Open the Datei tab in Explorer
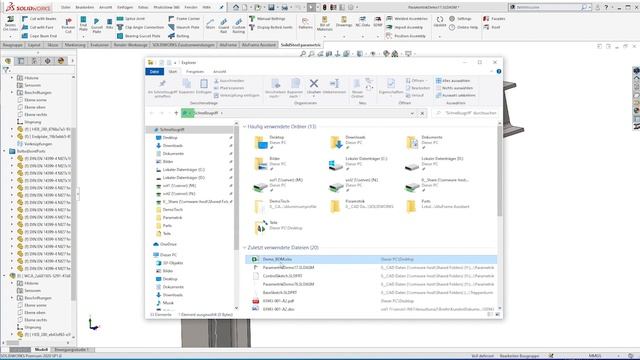 (x=154, y=72)
